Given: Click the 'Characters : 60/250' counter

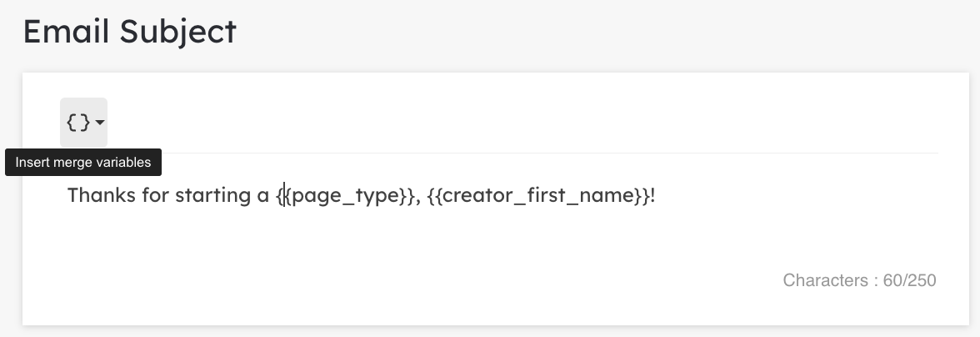Looking at the screenshot, I should coord(859,280).
